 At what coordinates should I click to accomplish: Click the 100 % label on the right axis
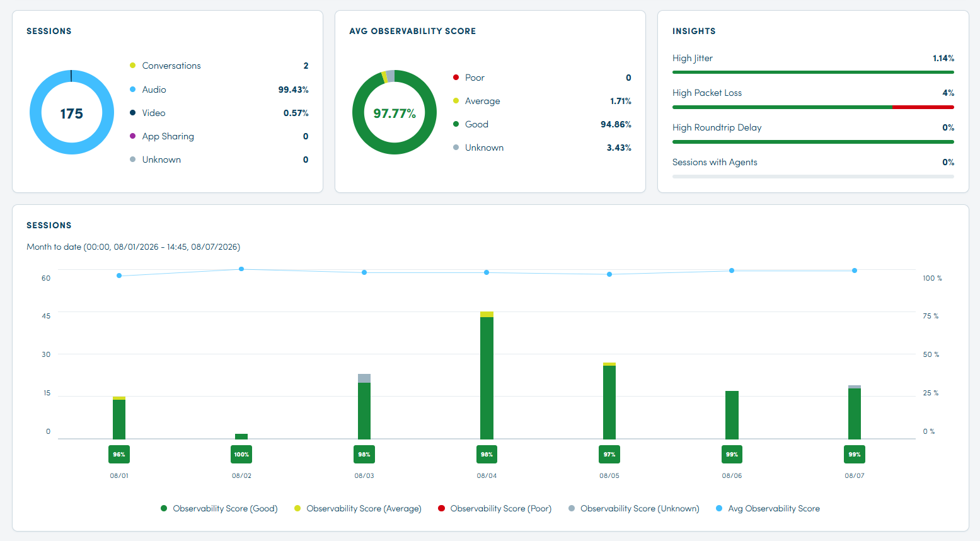click(x=932, y=278)
